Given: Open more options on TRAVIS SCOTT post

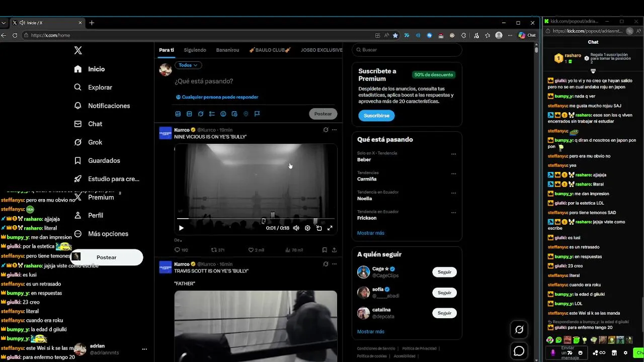Looking at the screenshot, I should coord(334,264).
